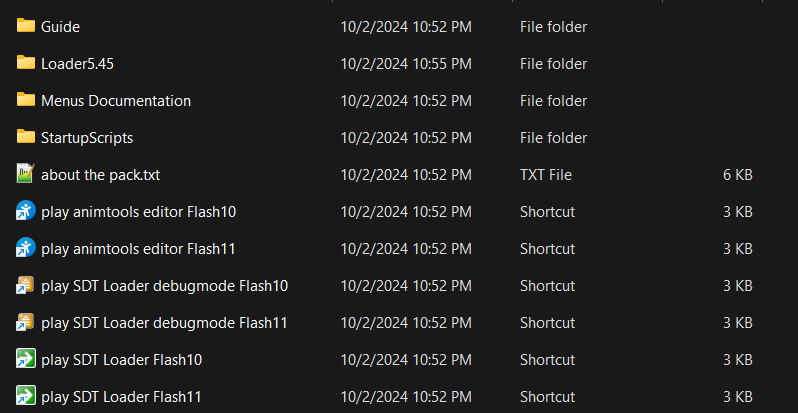Click the SDT Loader Flash11 shortcut icon
The image size is (798, 413).
tap(26, 396)
